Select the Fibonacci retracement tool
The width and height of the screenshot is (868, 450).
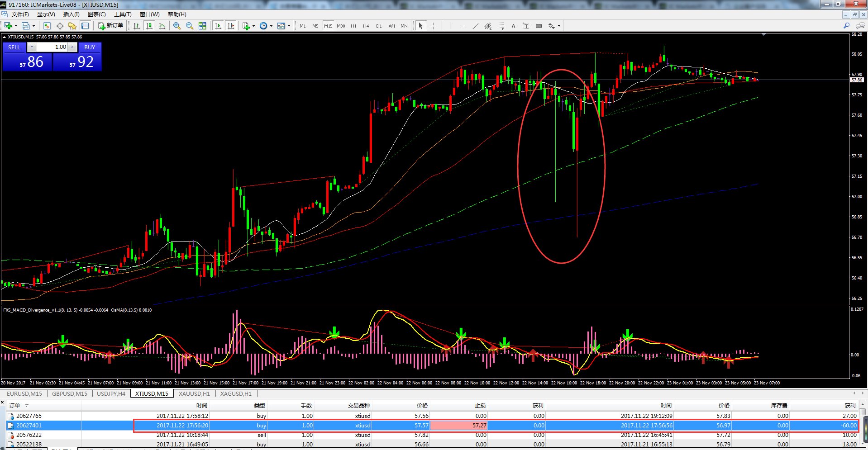click(x=501, y=26)
